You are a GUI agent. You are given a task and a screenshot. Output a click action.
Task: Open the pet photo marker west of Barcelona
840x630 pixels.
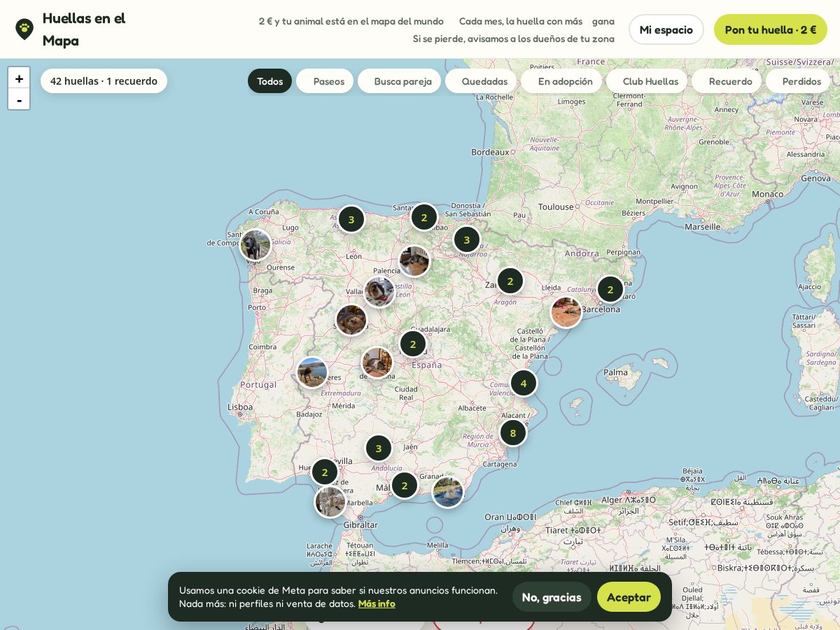(x=566, y=312)
